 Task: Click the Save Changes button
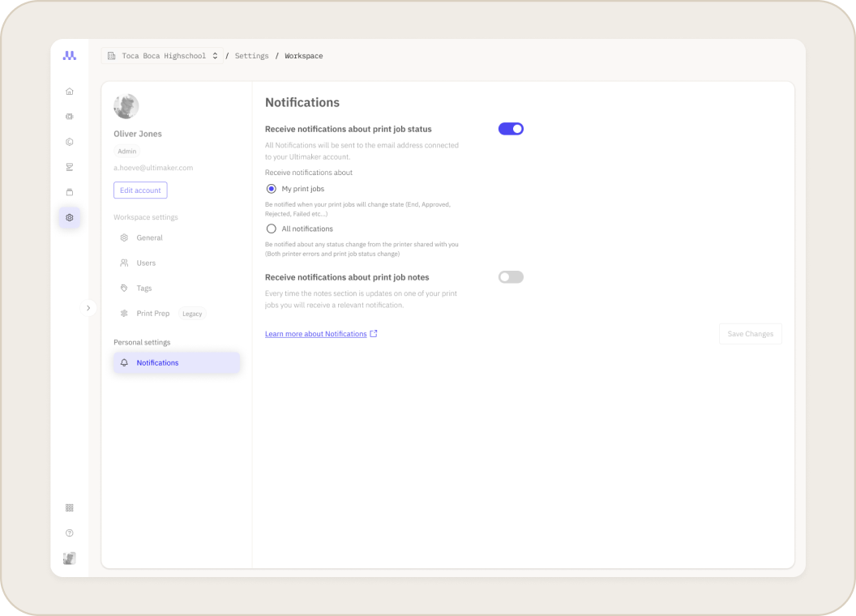point(750,334)
